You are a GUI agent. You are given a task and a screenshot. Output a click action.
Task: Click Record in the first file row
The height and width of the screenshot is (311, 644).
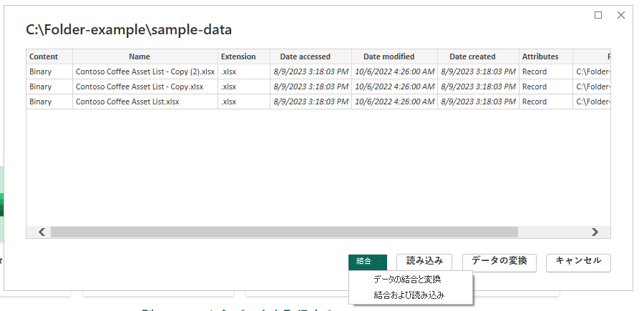(534, 71)
